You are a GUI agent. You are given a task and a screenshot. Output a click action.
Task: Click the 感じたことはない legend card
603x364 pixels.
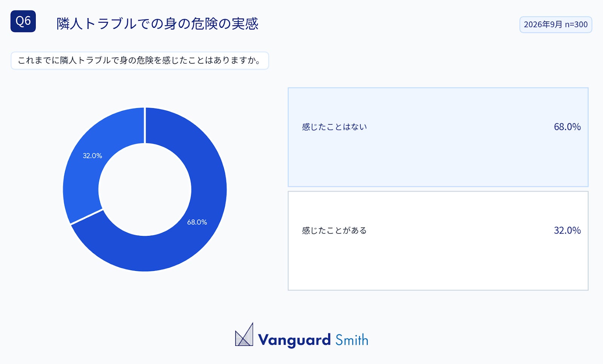438,137
